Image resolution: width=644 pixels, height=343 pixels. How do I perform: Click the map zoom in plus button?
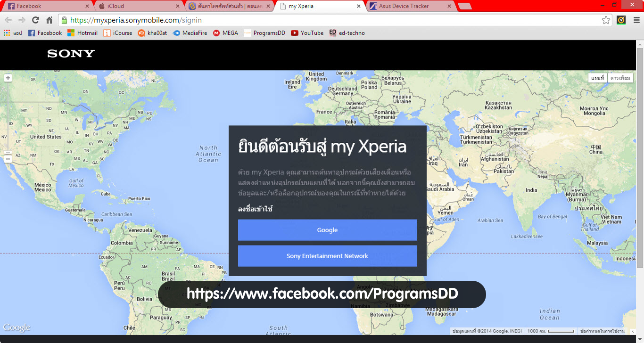(x=8, y=78)
